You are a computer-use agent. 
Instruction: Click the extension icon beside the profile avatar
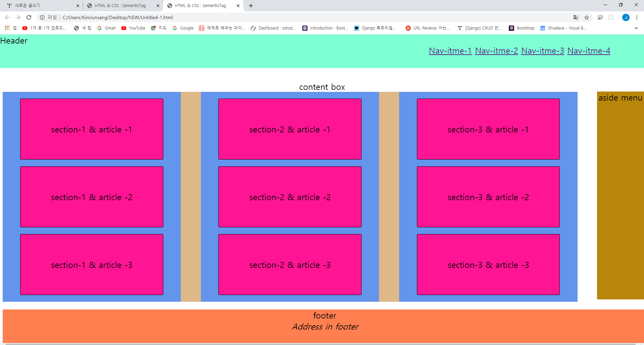click(x=611, y=17)
